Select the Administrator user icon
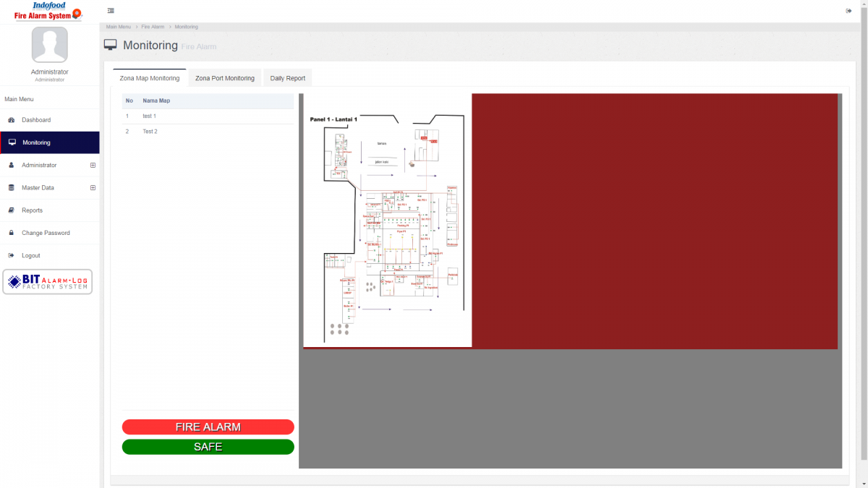868x488 pixels. click(x=12, y=165)
